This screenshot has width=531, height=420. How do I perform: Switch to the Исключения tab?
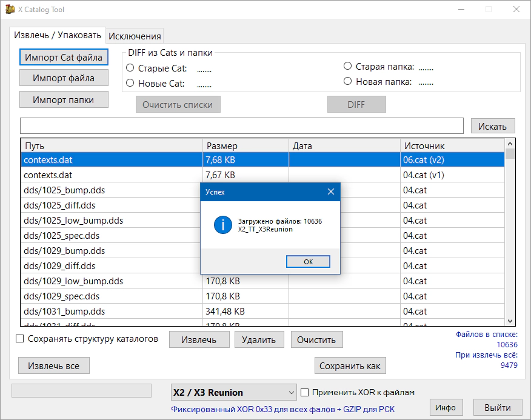135,36
